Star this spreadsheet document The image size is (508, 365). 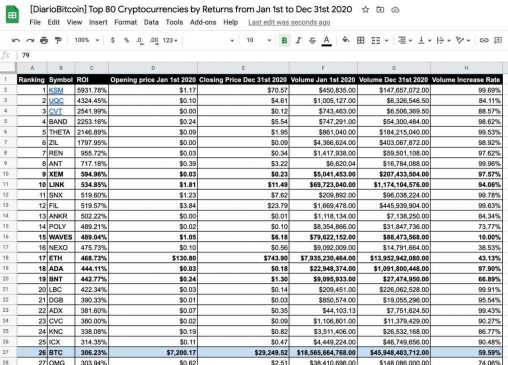(x=365, y=10)
